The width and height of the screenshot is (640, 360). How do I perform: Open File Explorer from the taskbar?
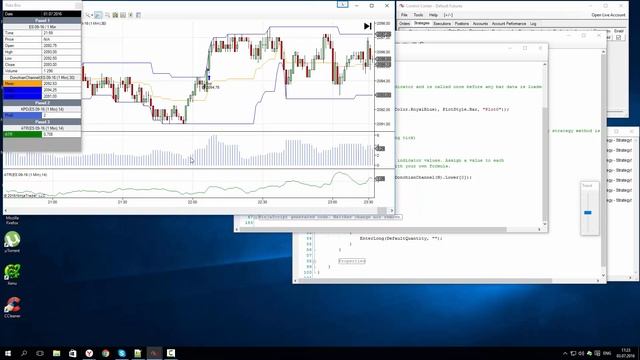56,353
